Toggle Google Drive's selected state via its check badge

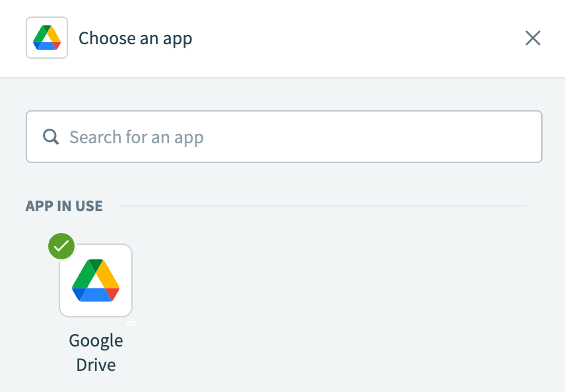[61, 246]
